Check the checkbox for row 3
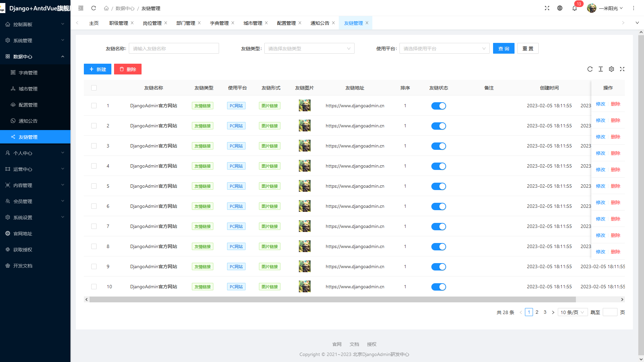Screen dimensions: 644x362 94,146
